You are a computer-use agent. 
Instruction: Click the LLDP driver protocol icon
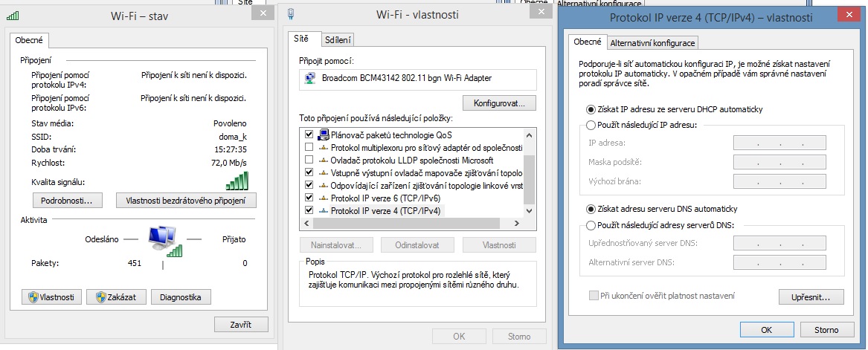(324, 161)
